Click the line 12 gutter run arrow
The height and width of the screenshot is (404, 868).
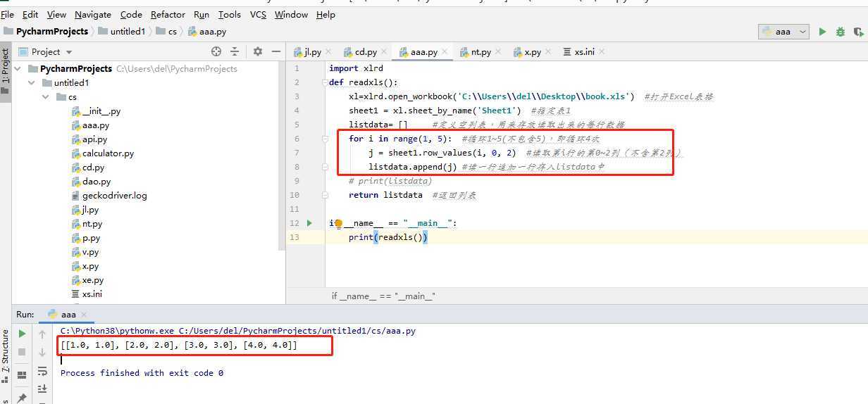(309, 223)
